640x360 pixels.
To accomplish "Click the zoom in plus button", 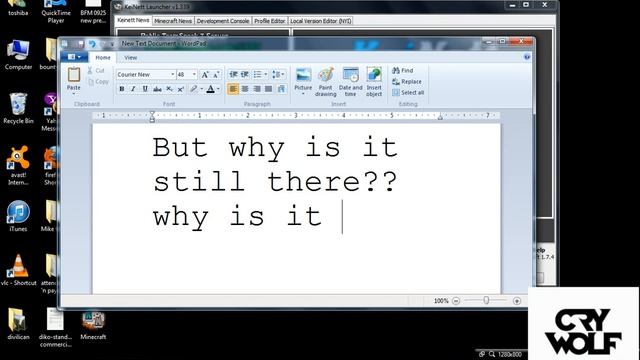I will point(517,301).
